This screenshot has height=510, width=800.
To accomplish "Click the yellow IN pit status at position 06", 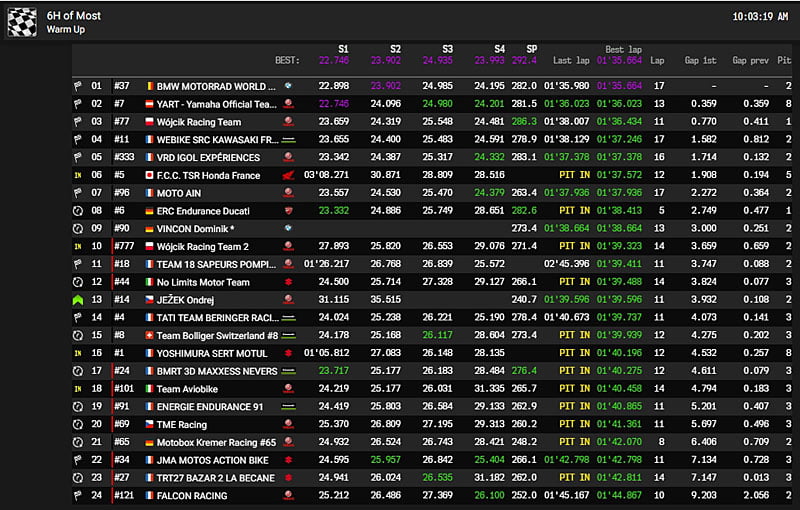I will click(77, 175).
